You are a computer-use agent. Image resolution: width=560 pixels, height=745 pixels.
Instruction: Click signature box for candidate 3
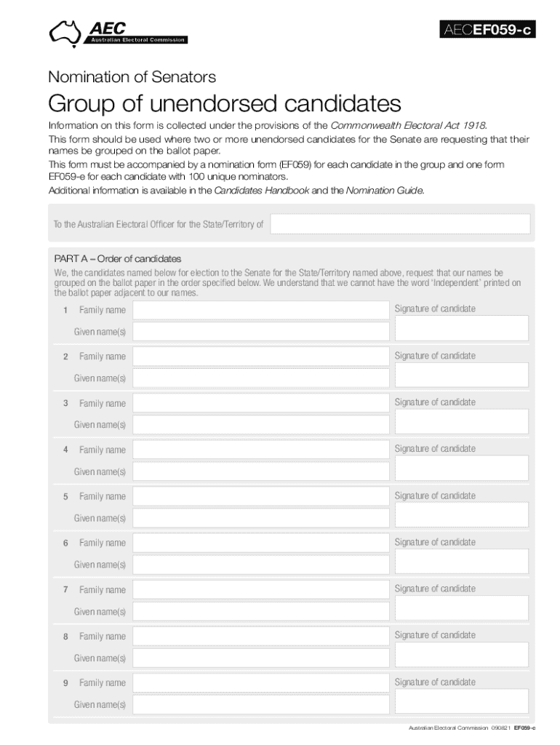pos(461,421)
